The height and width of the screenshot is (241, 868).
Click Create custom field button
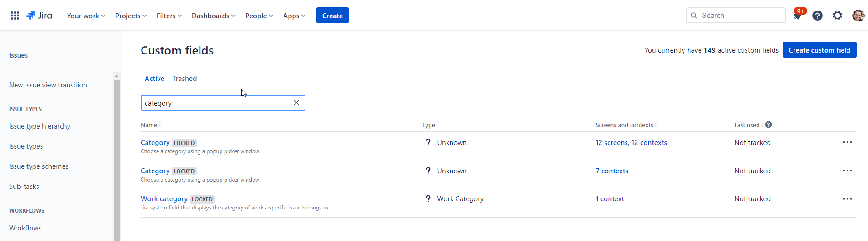pos(819,50)
